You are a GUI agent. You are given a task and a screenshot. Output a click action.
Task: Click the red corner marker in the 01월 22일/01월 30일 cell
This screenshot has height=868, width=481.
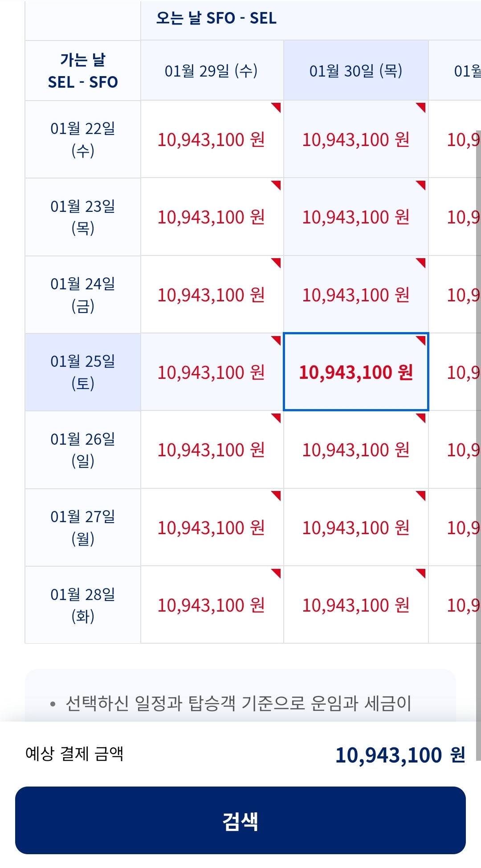[x=422, y=107]
